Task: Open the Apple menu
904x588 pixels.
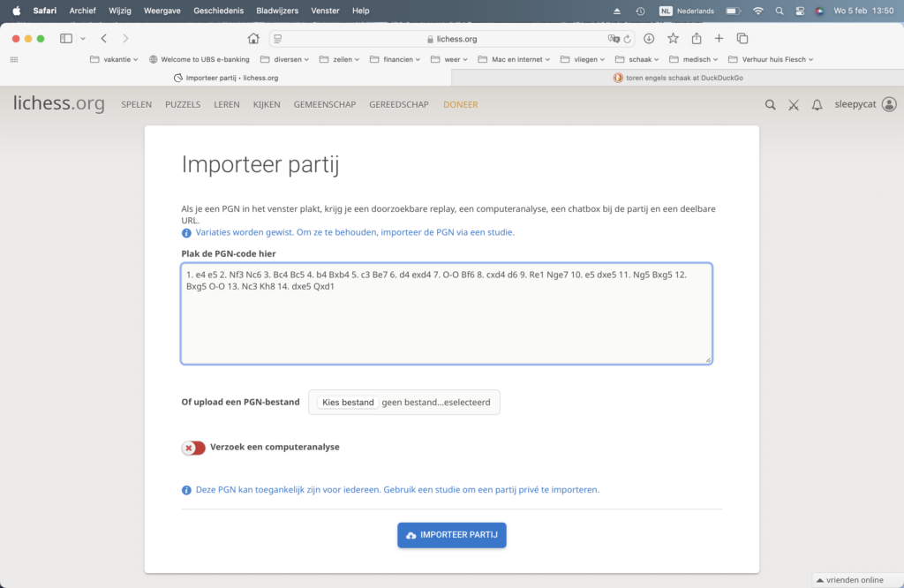Action: point(16,11)
